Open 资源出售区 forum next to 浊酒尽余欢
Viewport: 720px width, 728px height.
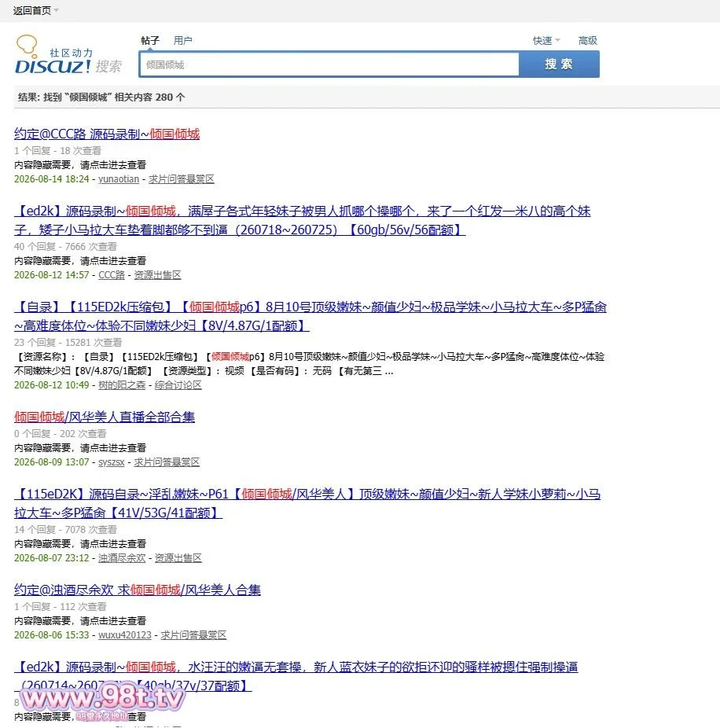[178, 558]
